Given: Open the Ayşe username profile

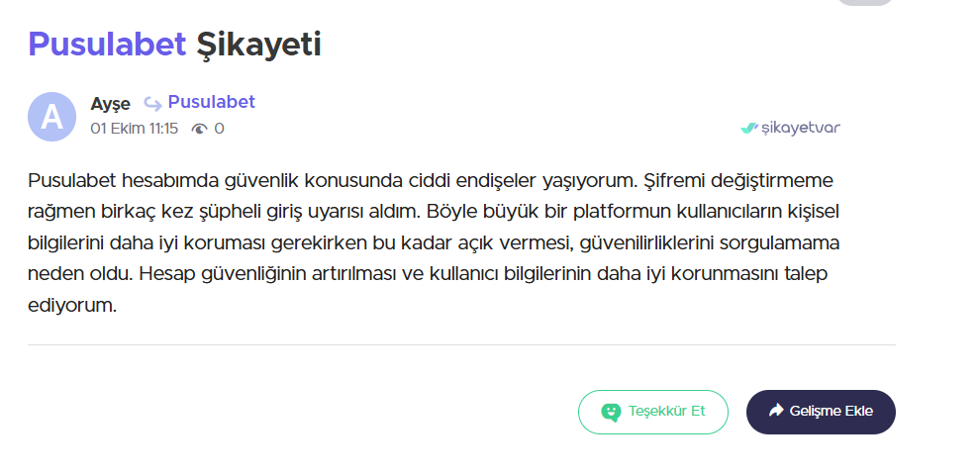Looking at the screenshot, I should pos(110,103).
